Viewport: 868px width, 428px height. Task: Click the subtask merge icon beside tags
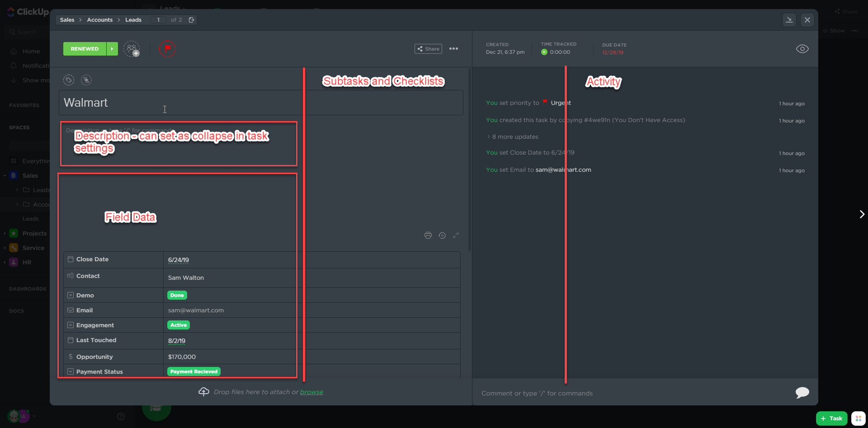(x=86, y=80)
